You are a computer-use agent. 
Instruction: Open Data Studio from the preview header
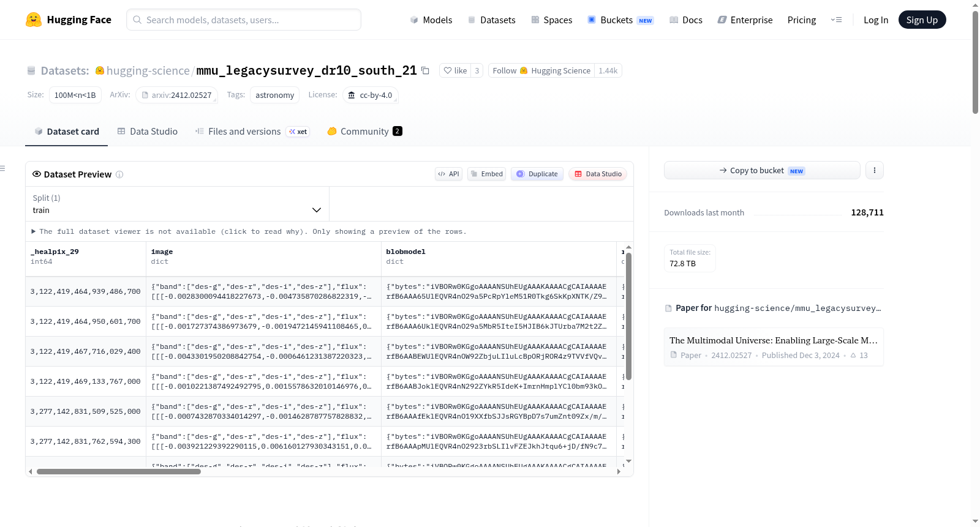coord(598,174)
